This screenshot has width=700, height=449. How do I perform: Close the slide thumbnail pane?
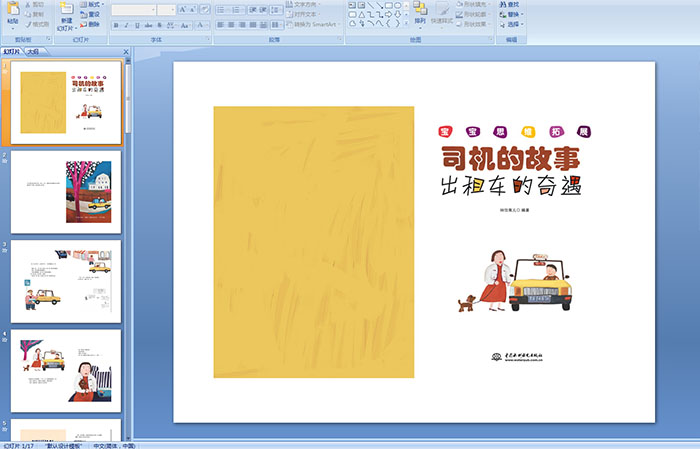tap(125, 52)
